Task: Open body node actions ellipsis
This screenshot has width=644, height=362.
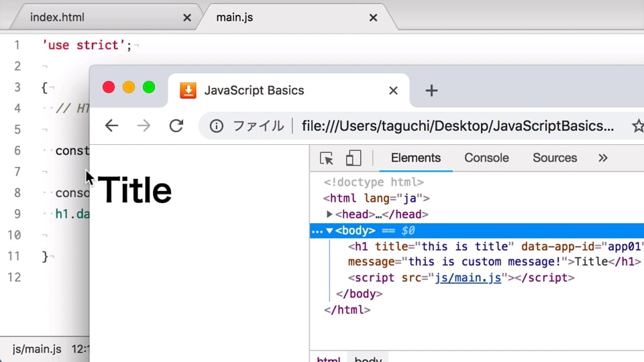Action: pyautogui.click(x=317, y=231)
